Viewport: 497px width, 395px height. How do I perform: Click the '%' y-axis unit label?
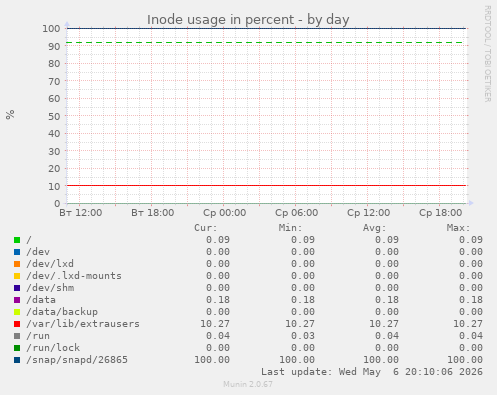[10, 114]
